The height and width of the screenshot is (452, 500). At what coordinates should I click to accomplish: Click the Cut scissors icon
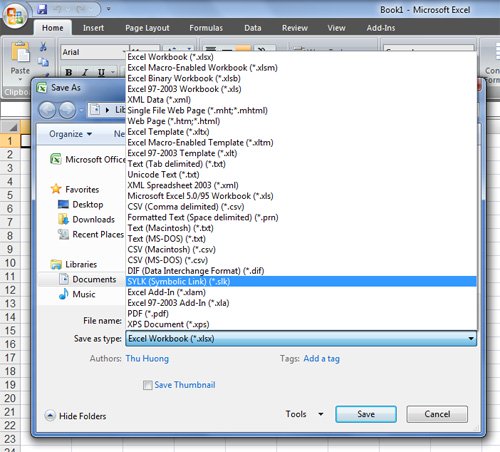43,46
